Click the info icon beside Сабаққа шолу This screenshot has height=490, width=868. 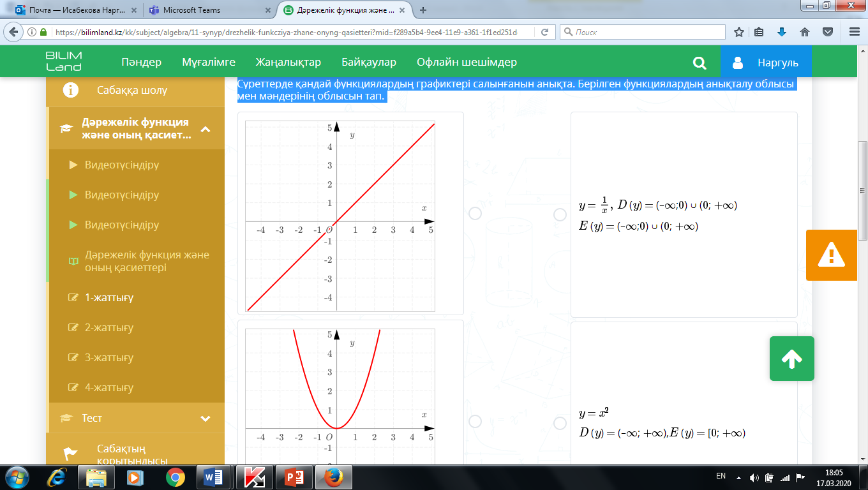click(70, 90)
